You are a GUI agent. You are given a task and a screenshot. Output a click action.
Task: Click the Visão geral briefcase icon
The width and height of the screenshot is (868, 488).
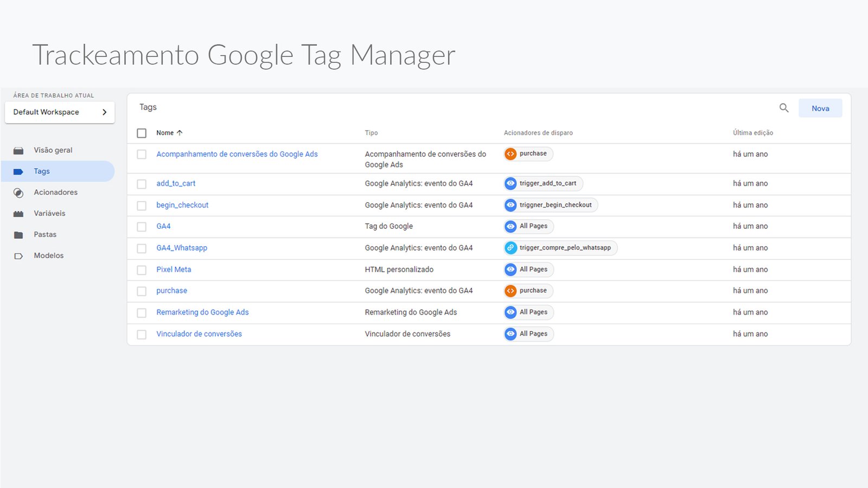coord(18,151)
